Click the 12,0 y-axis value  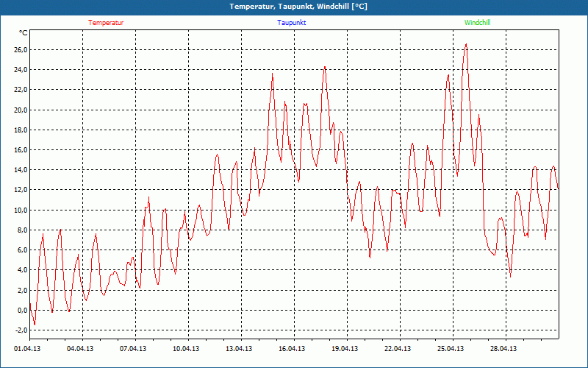pos(21,190)
